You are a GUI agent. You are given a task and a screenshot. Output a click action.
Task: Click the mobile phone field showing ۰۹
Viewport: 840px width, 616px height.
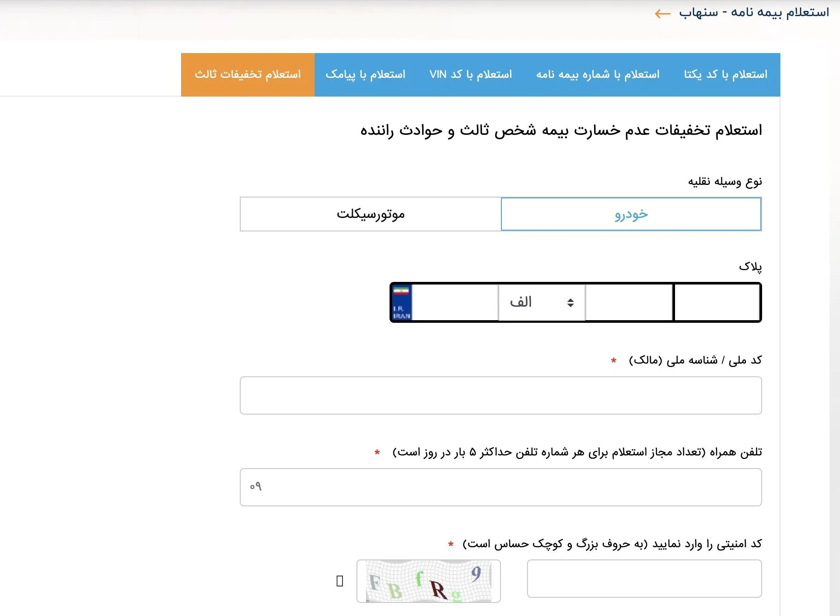[x=501, y=487]
